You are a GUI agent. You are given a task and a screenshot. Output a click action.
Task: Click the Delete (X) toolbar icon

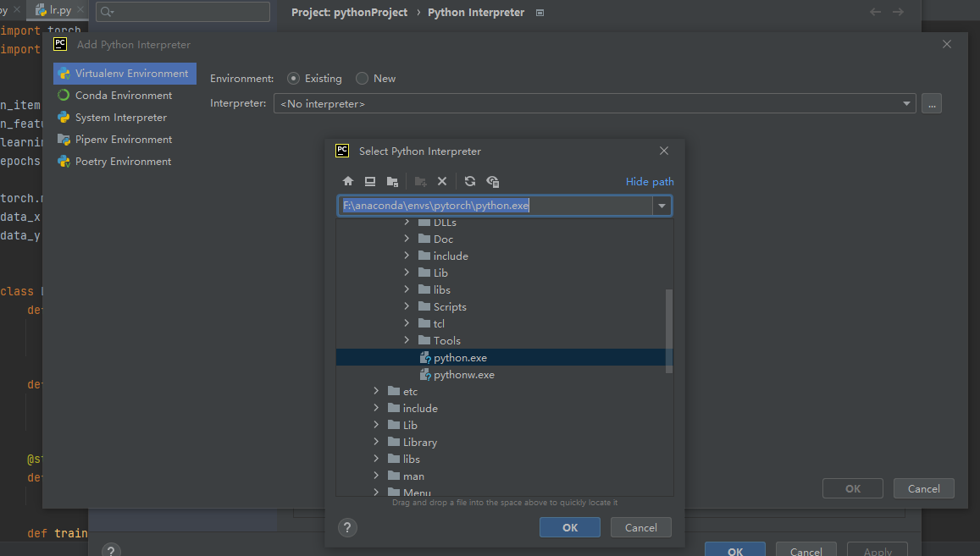coord(442,181)
